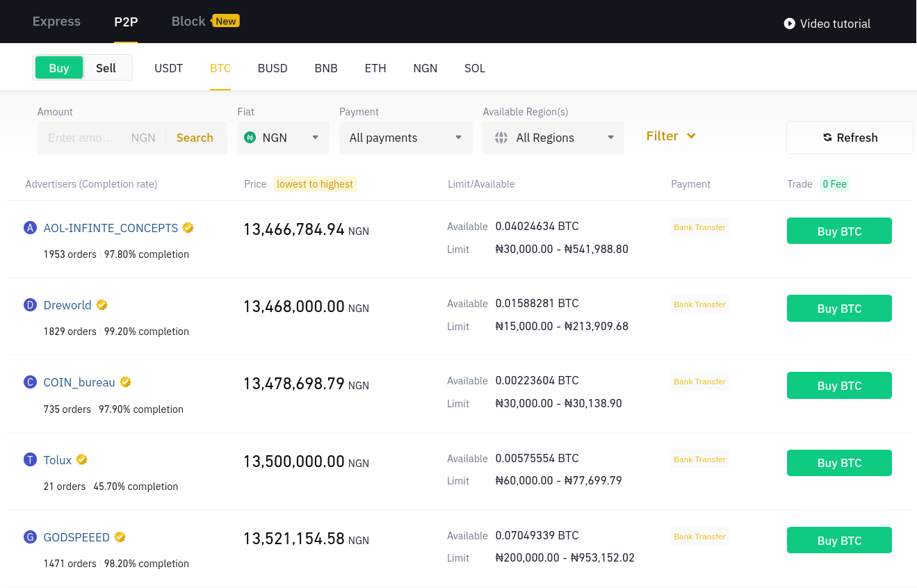Open the All Regions dropdown

point(553,138)
